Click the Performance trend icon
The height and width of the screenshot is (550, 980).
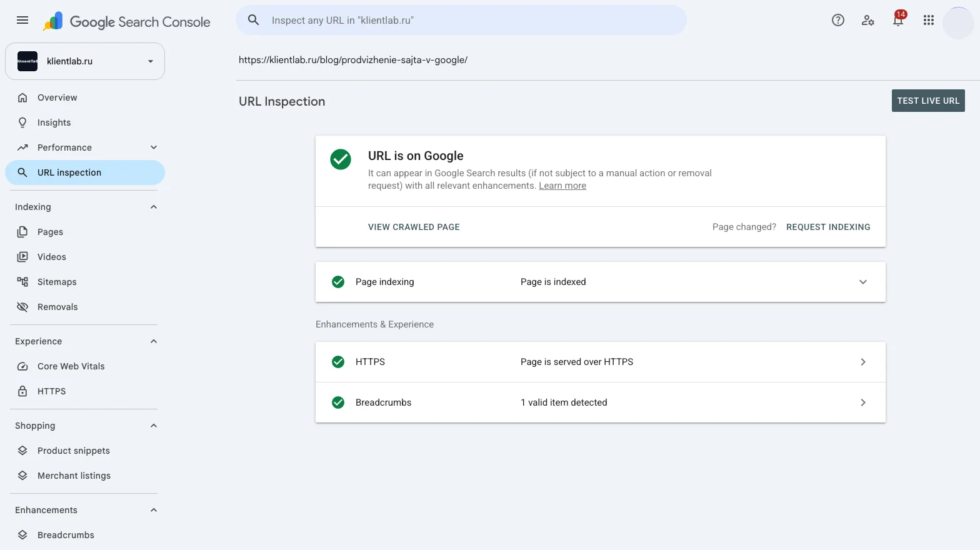coord(22,147)
